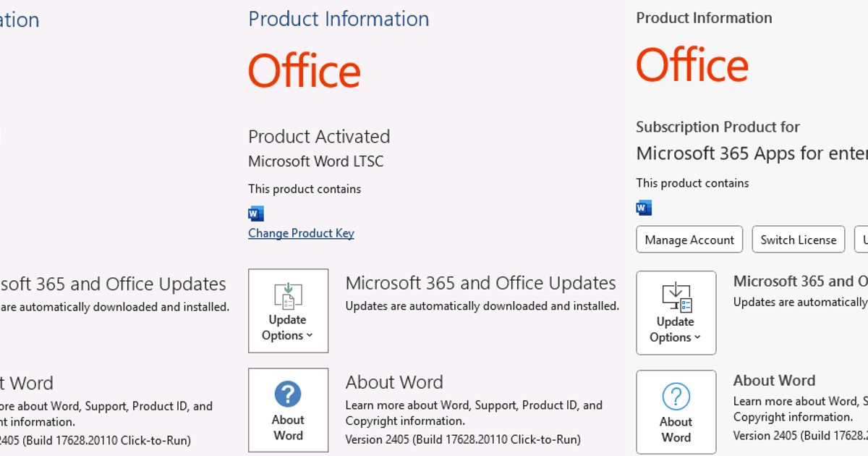This screenshot has width=868, height=456.
Task: Click the Office logo above Subscription Product
Action: 692,65
